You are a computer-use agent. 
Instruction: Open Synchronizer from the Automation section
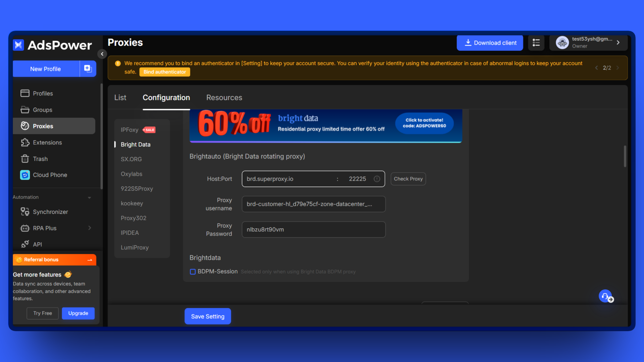point(24,212)
